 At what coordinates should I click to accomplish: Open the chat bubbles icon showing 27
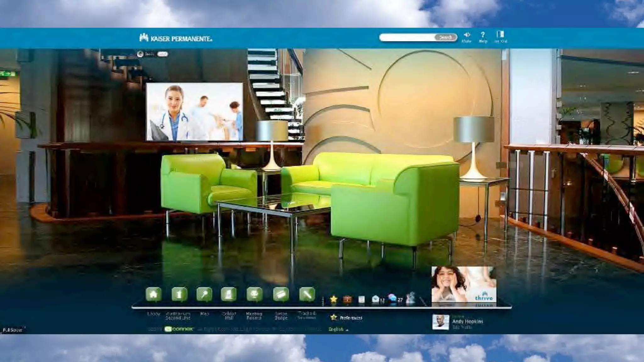pos(392,298)
